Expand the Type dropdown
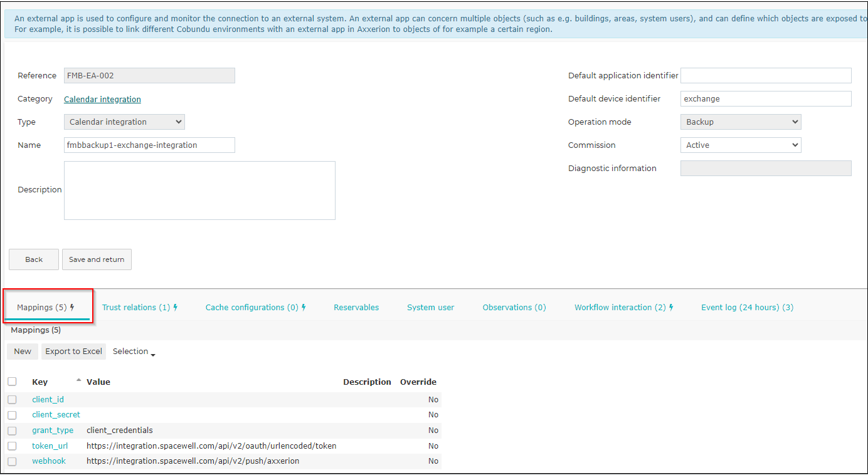 click(124, 122)
